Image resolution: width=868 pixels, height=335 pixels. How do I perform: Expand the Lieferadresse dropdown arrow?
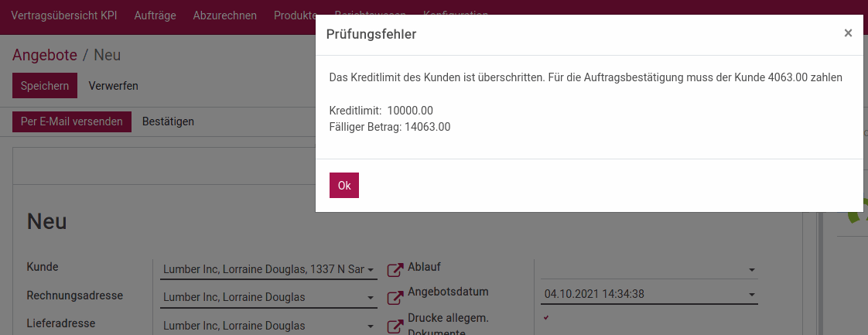click(x=371, y=326)
